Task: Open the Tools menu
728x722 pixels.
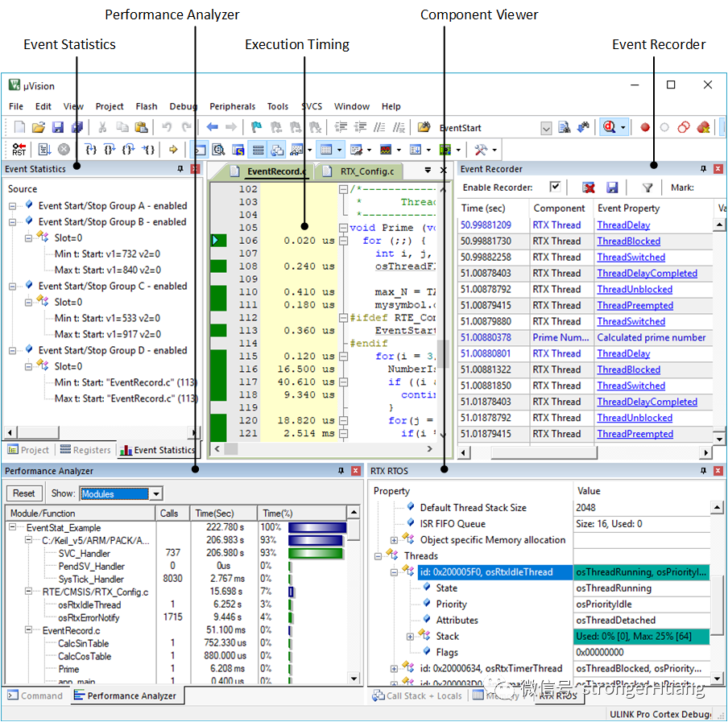Action: click(278, 106)
